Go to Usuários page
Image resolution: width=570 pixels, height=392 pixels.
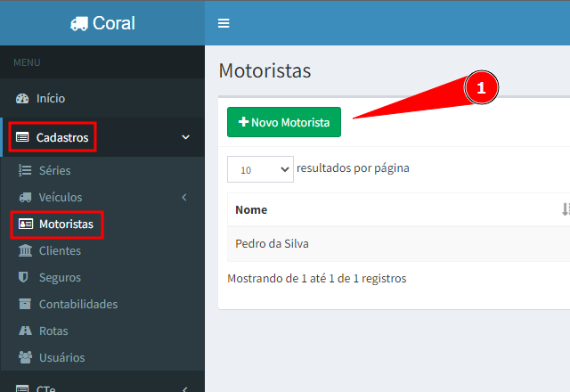(x=61, y=358)
